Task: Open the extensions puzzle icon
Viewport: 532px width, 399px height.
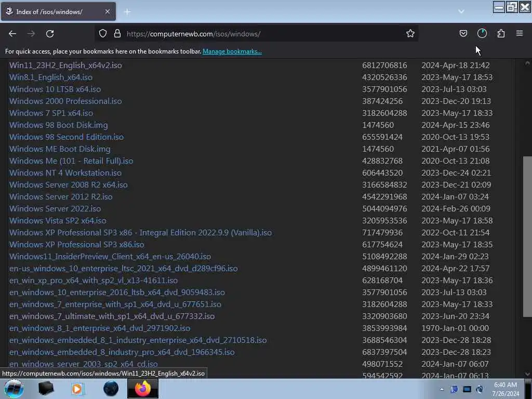Action: pyautogui.click(x=501, y=34)
